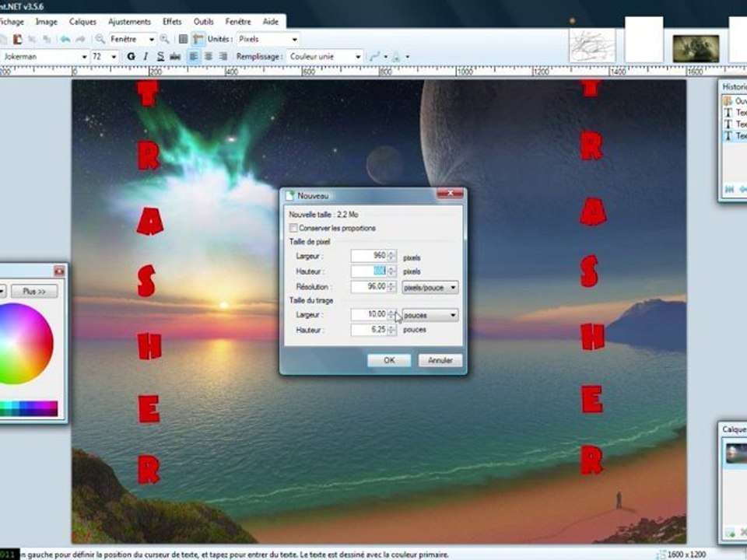Open the pixels/pouce resolution unit dropdown
The image size is (747, 560).
[430, 288]
